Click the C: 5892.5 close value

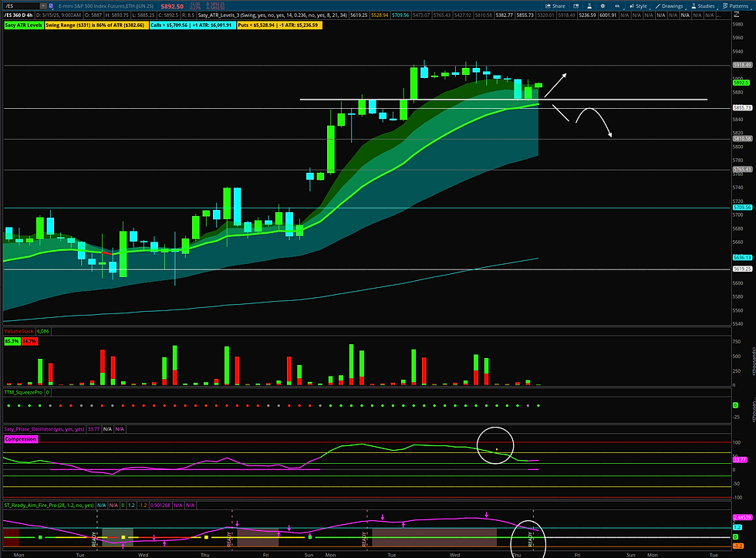pos(168,15)
